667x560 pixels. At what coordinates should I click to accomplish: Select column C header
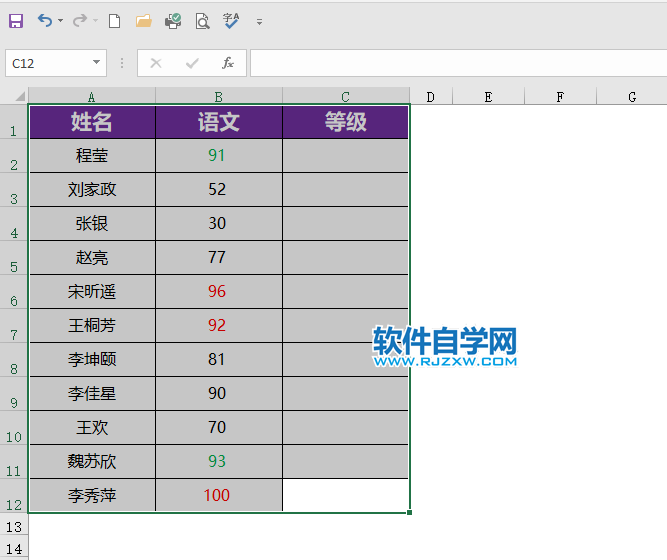coord(345,97)
